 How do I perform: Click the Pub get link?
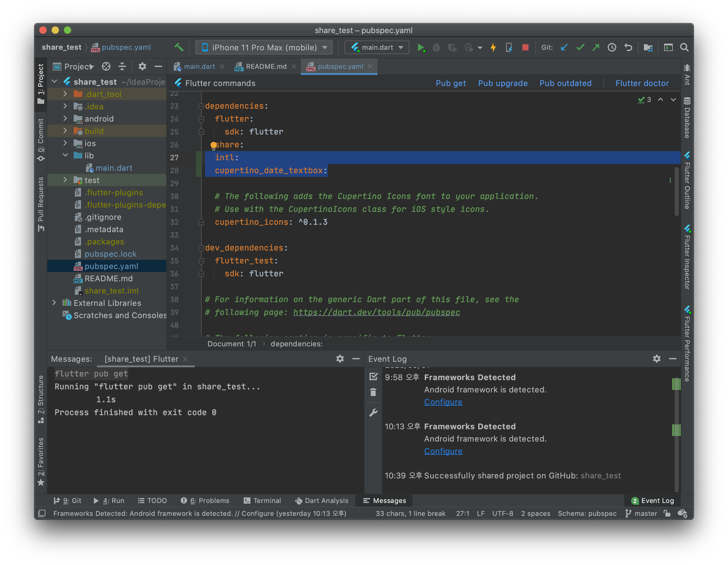tap(450, 83)
